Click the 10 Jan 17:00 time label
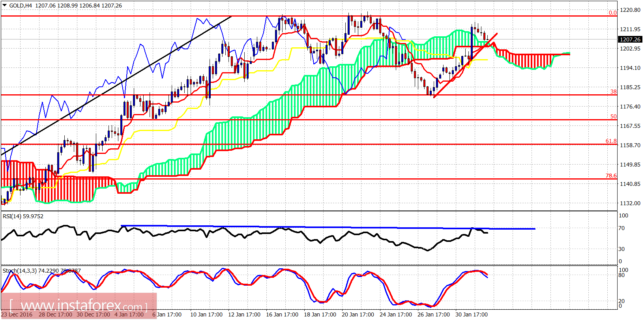 (206, 314)
